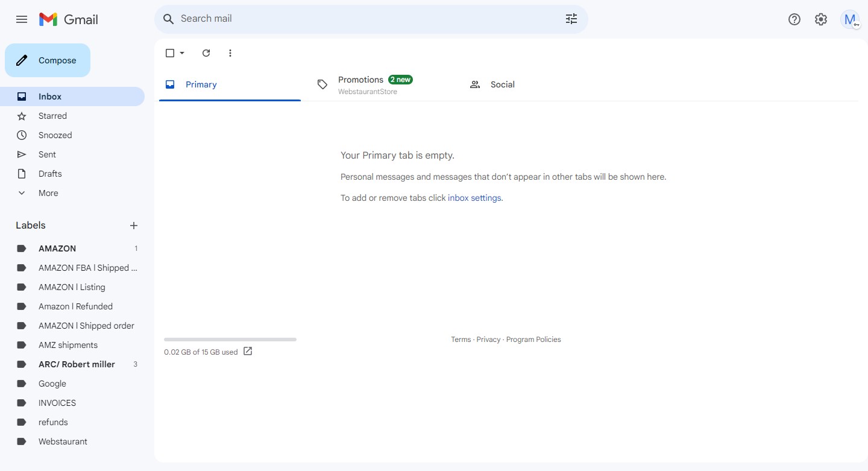Refresh the inbox

pos(206,53)
